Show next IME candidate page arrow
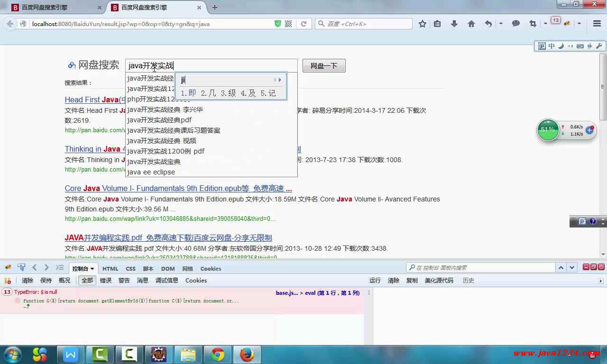 point(280,80)
